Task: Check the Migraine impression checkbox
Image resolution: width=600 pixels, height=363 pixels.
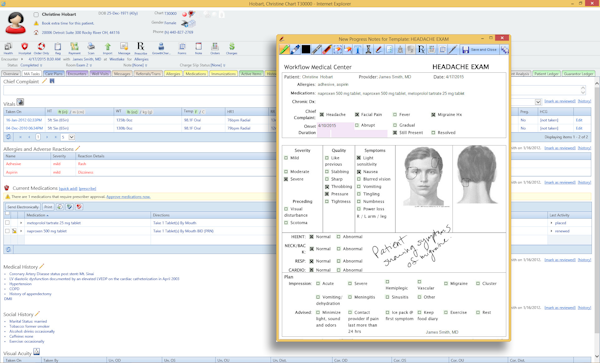Action: coord(446,283)
